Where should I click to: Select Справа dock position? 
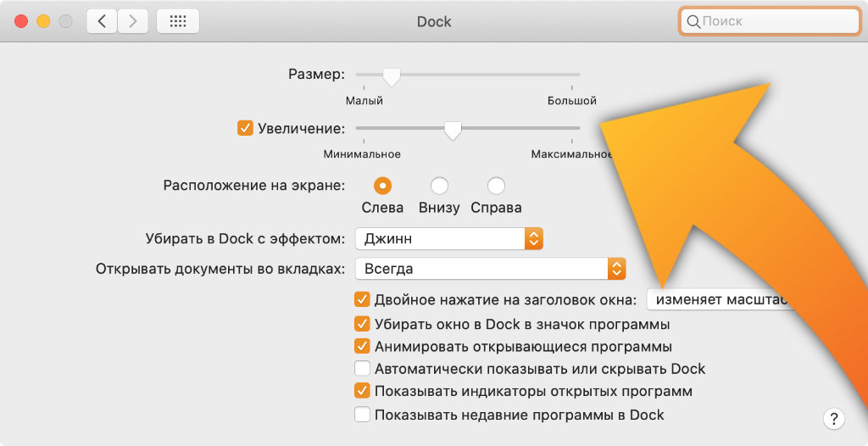coord(496,186)
